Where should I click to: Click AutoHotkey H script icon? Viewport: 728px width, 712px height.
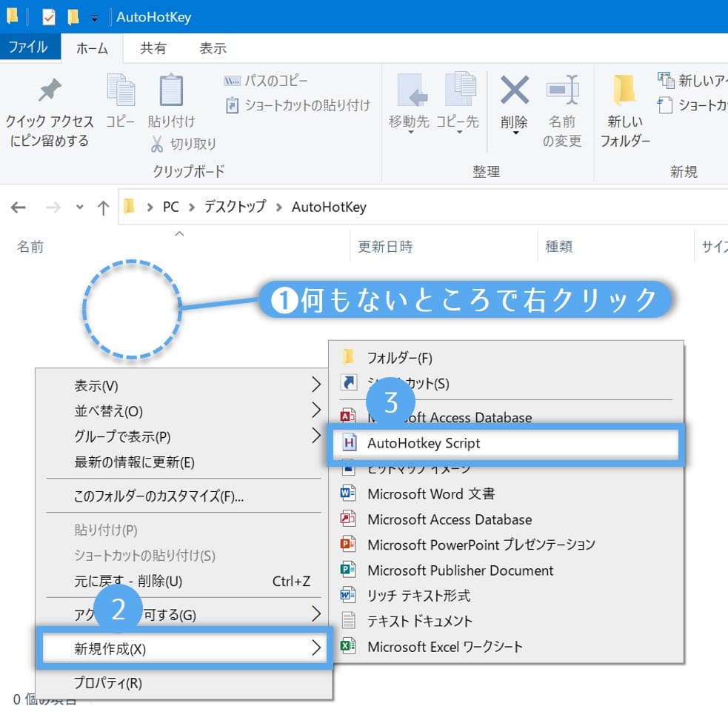[x=349, y=442]
